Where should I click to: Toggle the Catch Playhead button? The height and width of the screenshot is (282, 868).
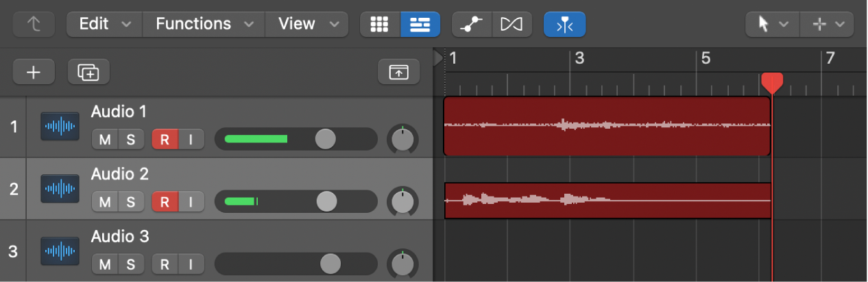(x=565, y=24)
